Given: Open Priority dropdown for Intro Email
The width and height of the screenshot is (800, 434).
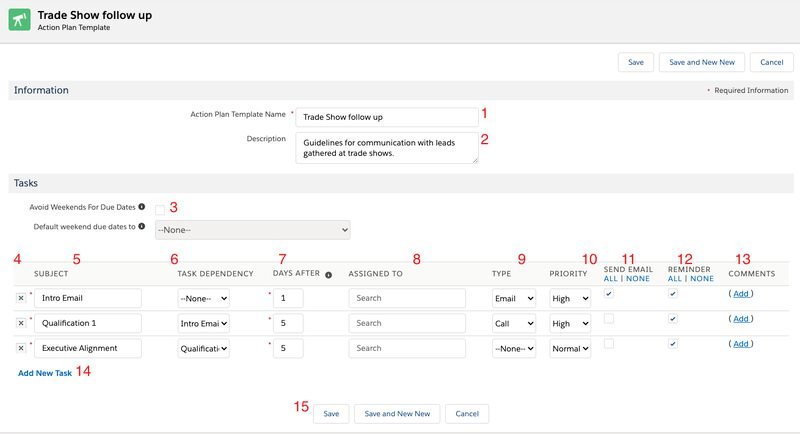Looking at the screenshot, I should tap(570, 298).
